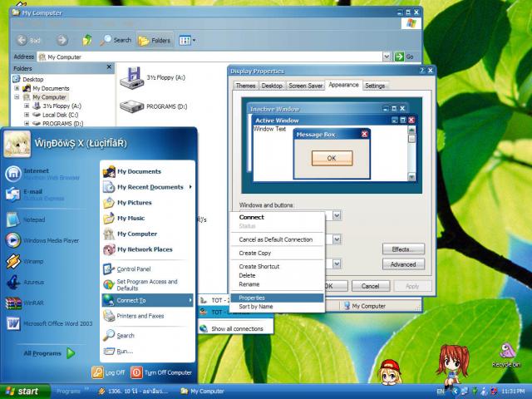Image resolution: width=532 pixels, height=399 pixels.
Task: Click the OK button in Message Box preview
Action: (x=332, y=158)
